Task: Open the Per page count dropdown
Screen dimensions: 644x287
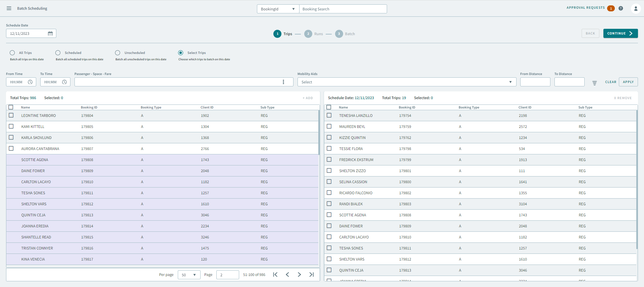Action: (189, 275)
